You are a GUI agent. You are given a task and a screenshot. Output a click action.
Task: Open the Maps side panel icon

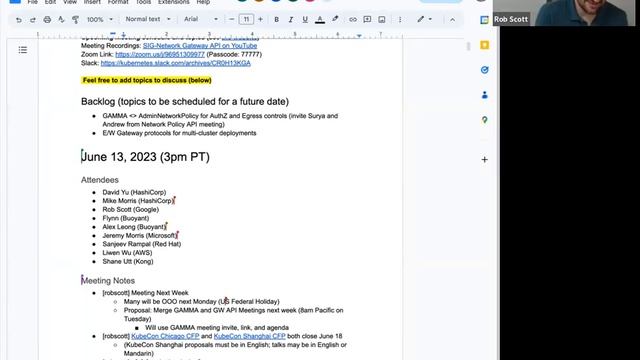[484, 120]
